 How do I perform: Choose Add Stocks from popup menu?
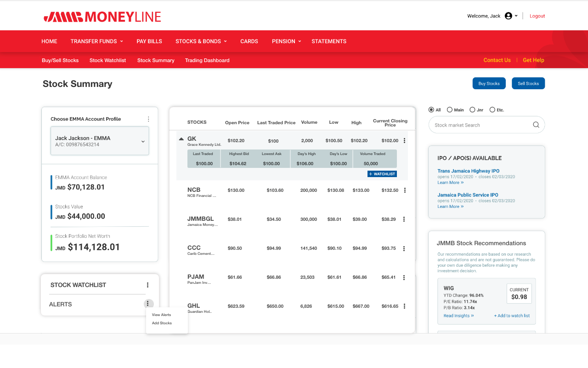click(x=162, y=323)
